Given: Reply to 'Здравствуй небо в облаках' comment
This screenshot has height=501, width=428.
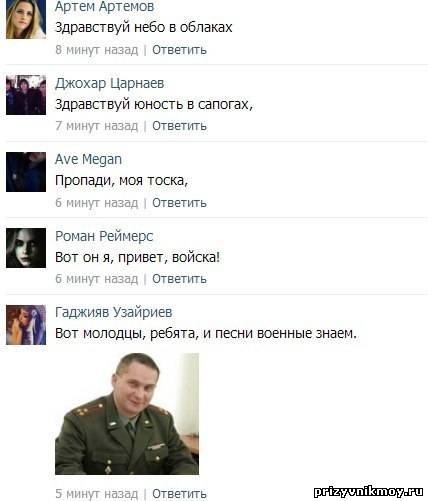Looking at the screenshot, I should pos(179,50).
